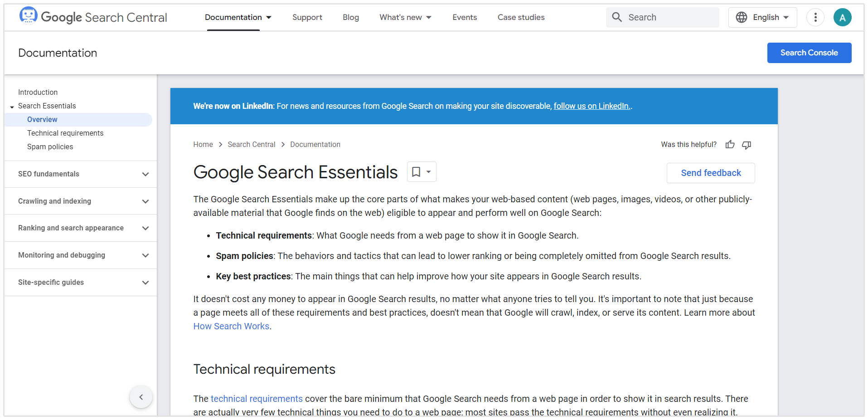Collapse the Search Essentials tree item

(x=12, y=107)
